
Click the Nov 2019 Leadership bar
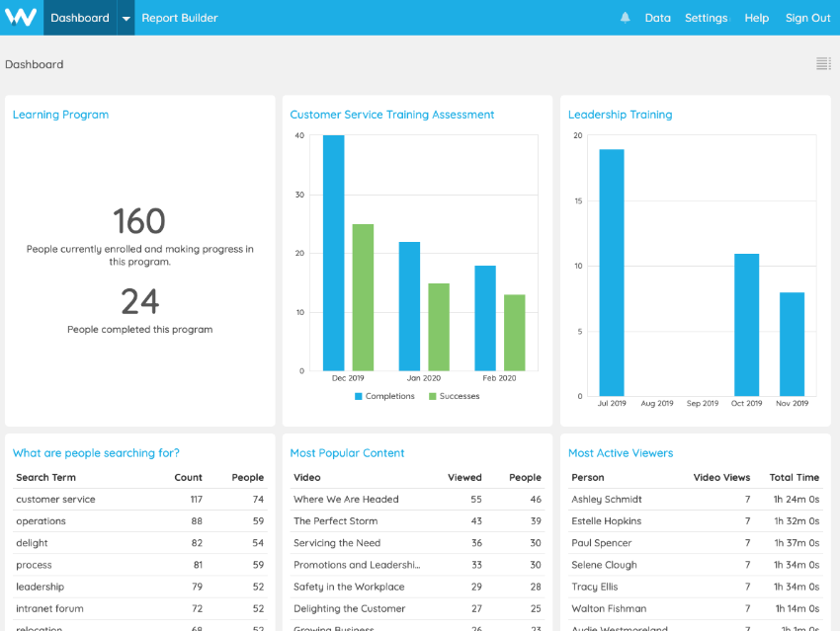point(792,344)
